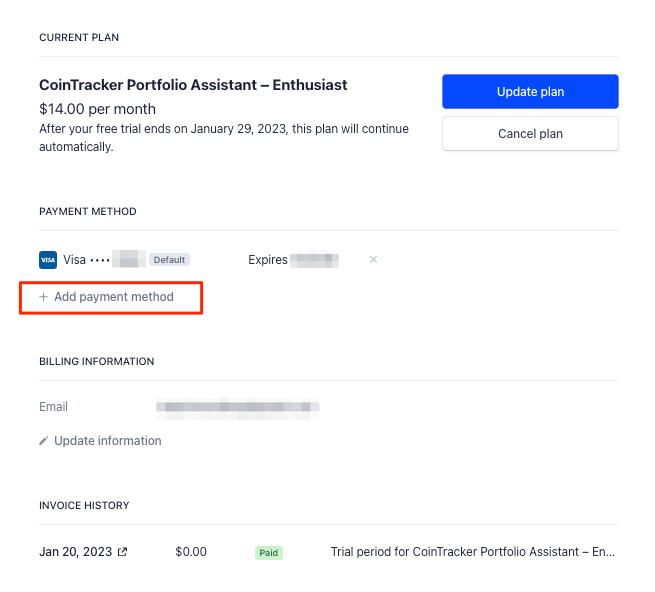Click the Trial period for CoinTracker description

472,552
